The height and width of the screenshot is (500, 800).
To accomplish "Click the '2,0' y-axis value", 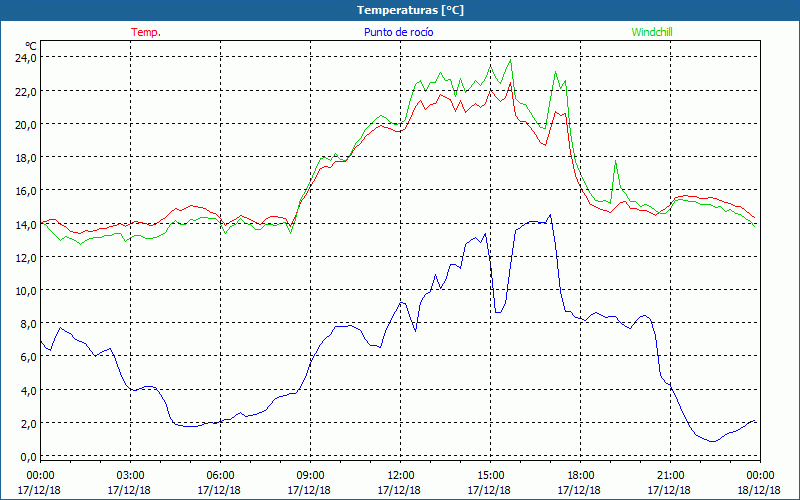I will [x=28, y=423].
